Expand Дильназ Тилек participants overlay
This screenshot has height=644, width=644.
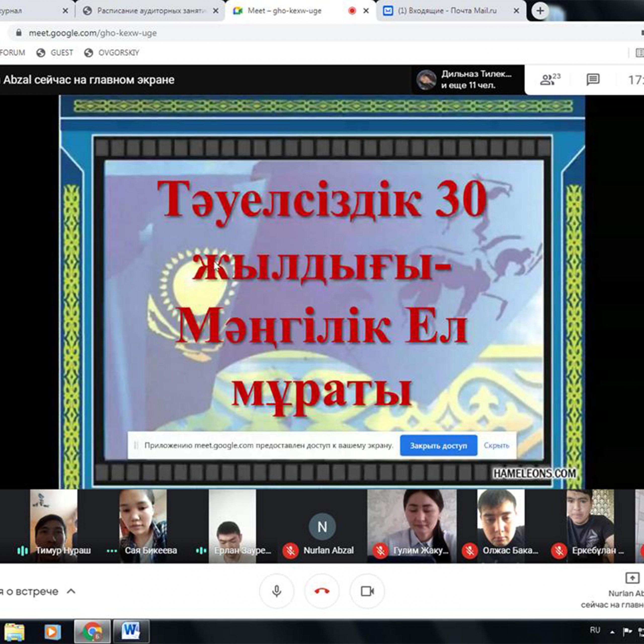coord(463,80)
